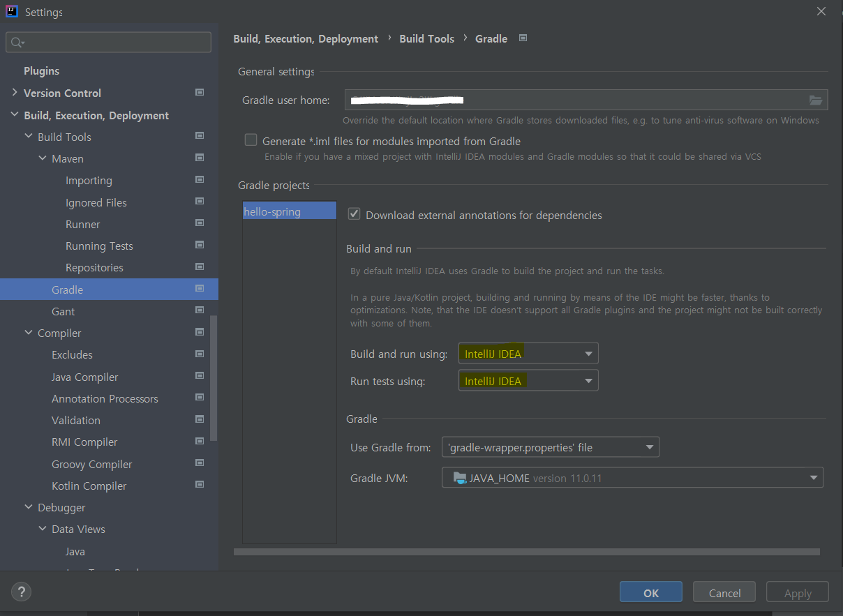The height and width of the screenshot is (616, 843).
Task: Click Build, Execution, Deployment in the breadcrumb
Action: pyautogui.click(x=306, y=39)
